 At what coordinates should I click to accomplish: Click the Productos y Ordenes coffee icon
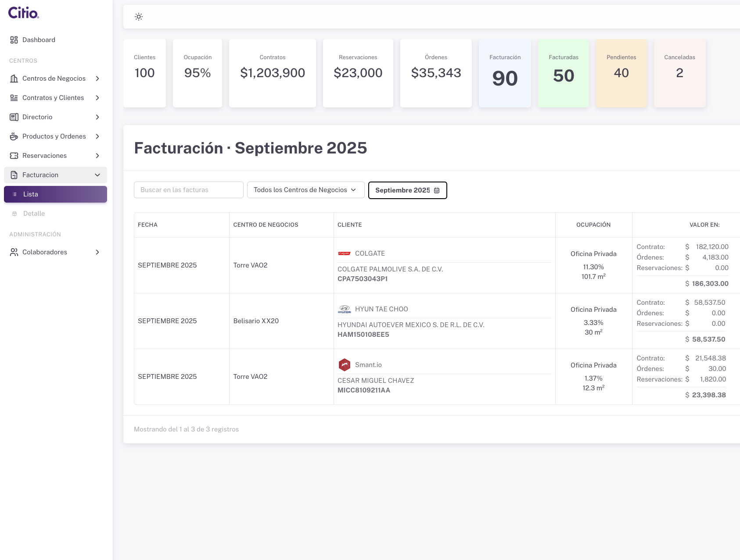[14, 136]
